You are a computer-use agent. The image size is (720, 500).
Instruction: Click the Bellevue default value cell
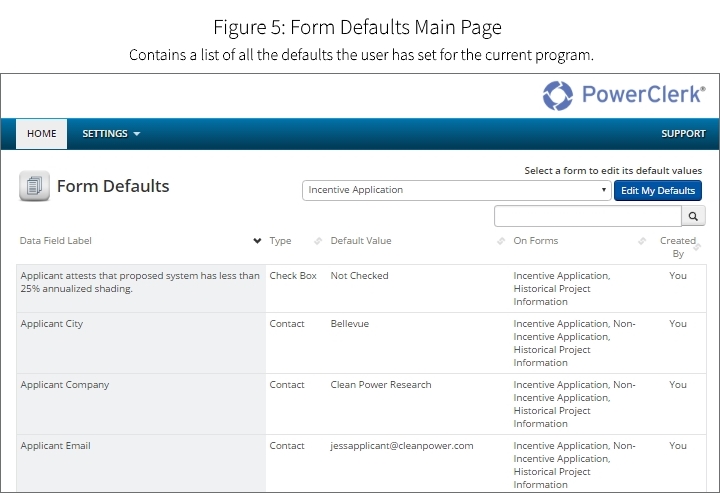point(350,324)
